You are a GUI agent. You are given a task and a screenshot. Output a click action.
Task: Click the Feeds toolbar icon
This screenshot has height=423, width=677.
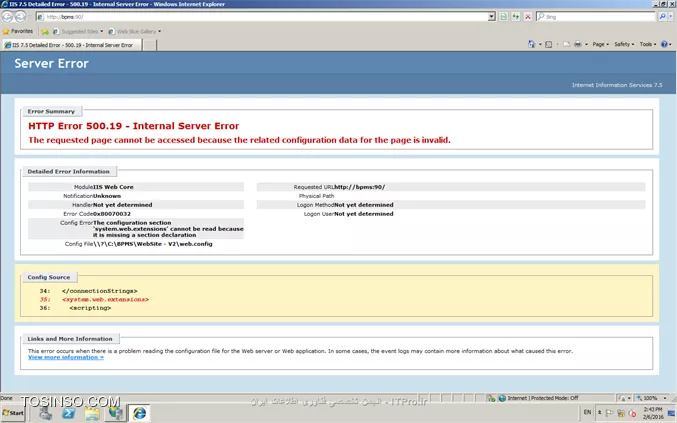point(548,44)
